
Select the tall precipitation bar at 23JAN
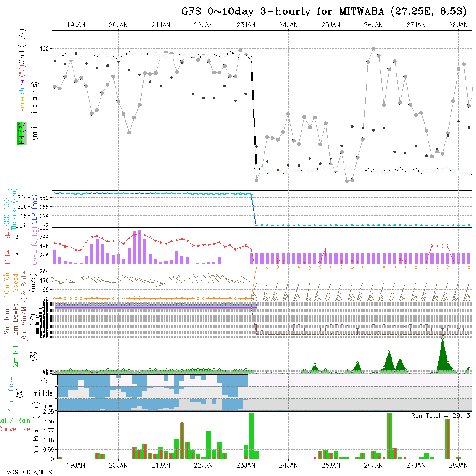[x=251, y=435]
